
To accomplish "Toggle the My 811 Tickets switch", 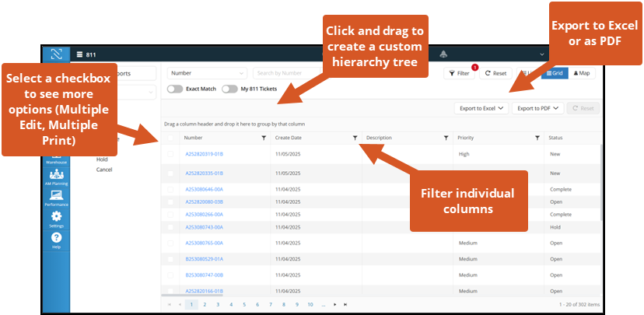I will pyautogui.click(x=229, y=89).
